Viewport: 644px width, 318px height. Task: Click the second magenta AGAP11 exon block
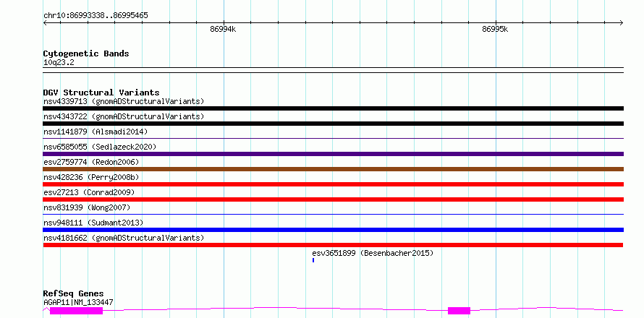tap(459, 311)
